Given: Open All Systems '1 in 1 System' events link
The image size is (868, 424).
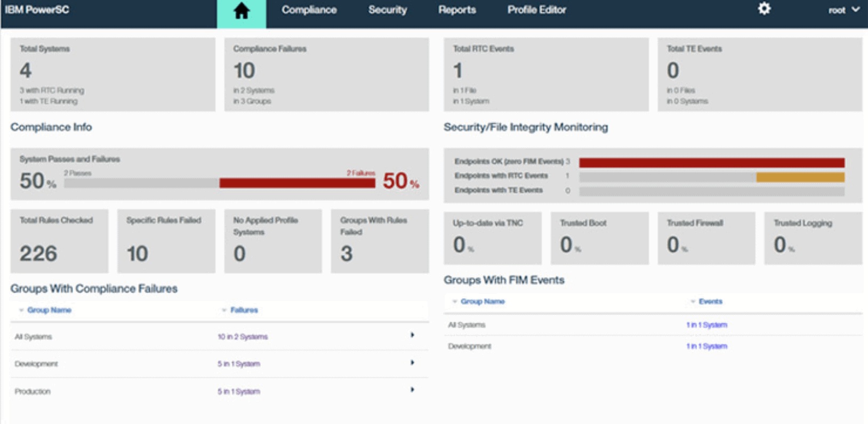Looking at the screenshot, I should (706, 325).
